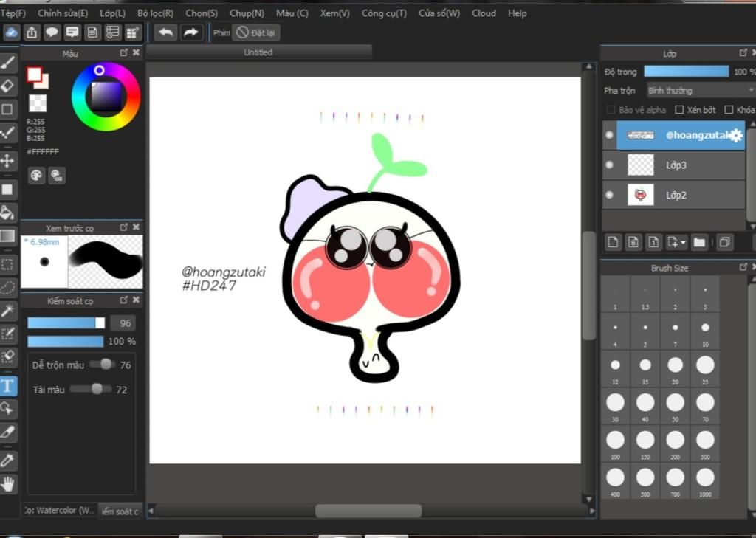Image resolution: width=756 pixels, height=538 pixels.
Task: Click the Redo arrow
Action: [x=191, y=32]
